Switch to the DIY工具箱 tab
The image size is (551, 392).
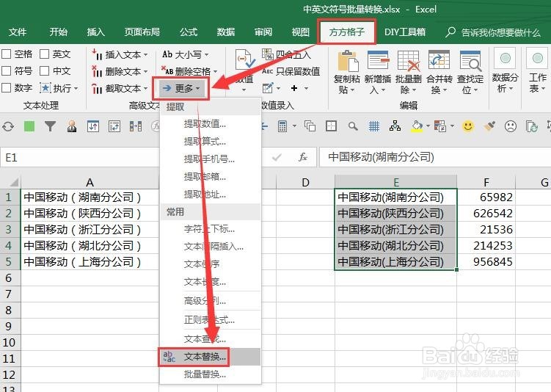click(x=405, y=32)
